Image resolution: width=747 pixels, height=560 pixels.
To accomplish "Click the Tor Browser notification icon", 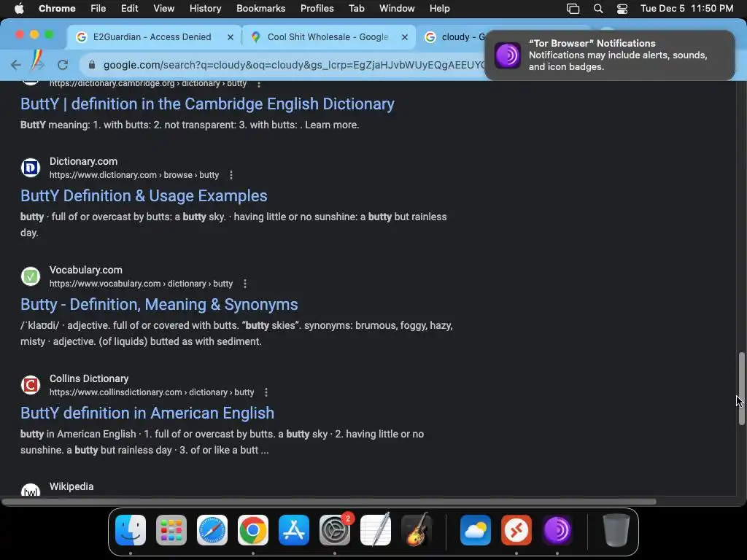I will [508, 55].
